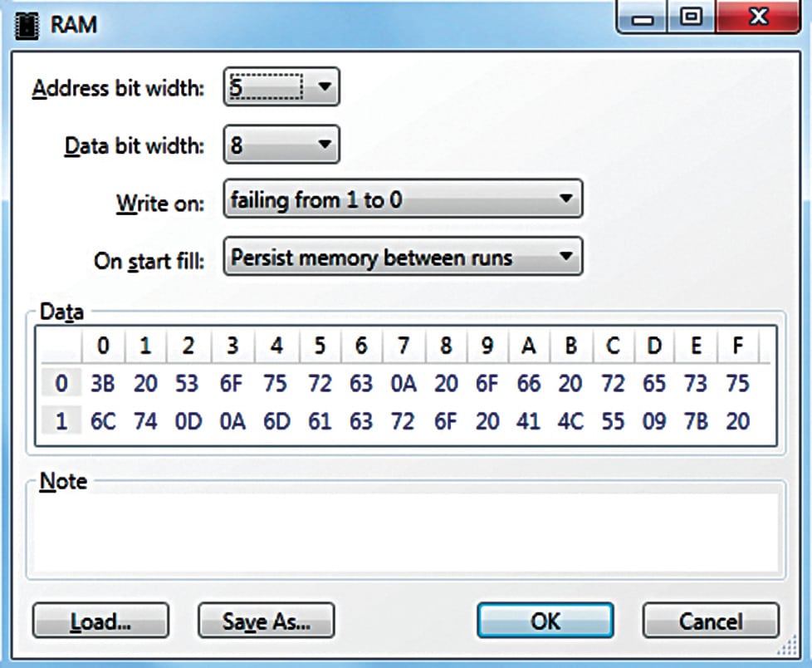Open the Data bit width dropdown
The width and height of the screenshot is (812, 668).
coord(326,144)
